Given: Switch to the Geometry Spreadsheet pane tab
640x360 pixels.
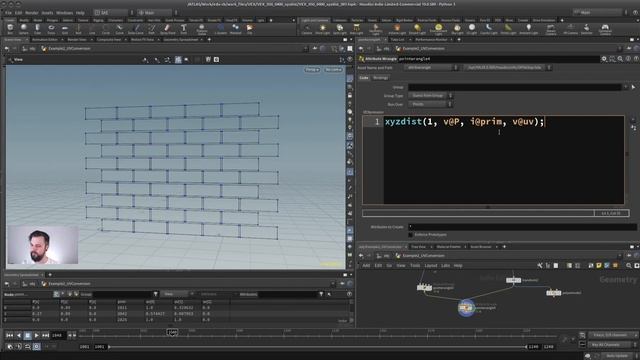Looking at the screenshot, I should click(x=180, y=40).
